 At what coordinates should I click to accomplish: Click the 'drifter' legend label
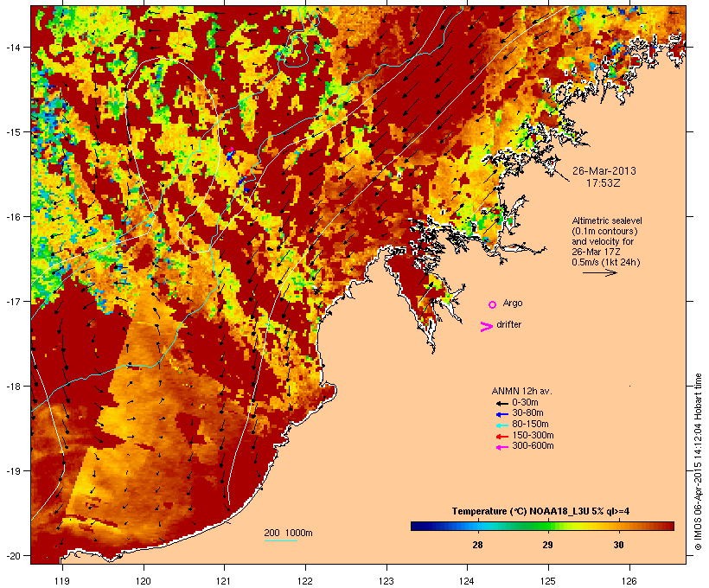(x=508, y=325)
